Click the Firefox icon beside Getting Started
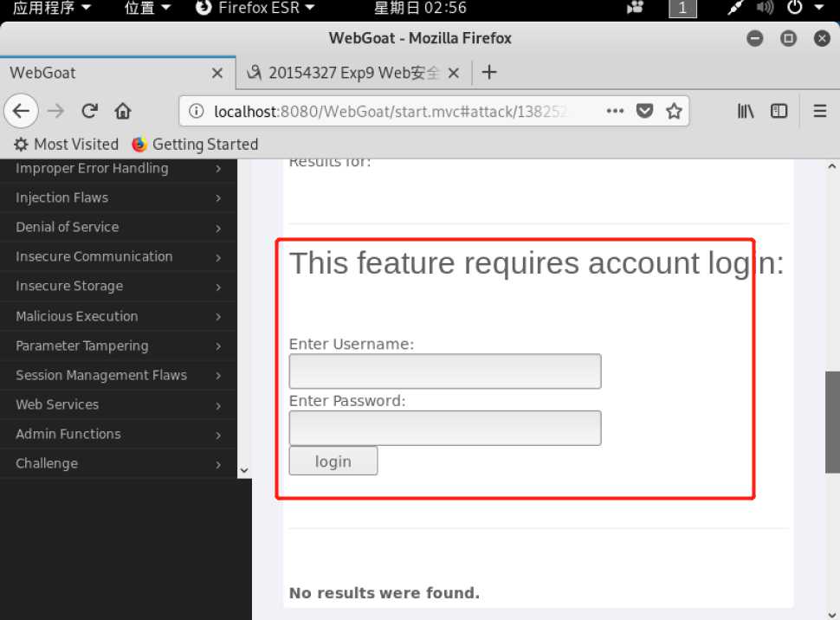 point(139,144)
